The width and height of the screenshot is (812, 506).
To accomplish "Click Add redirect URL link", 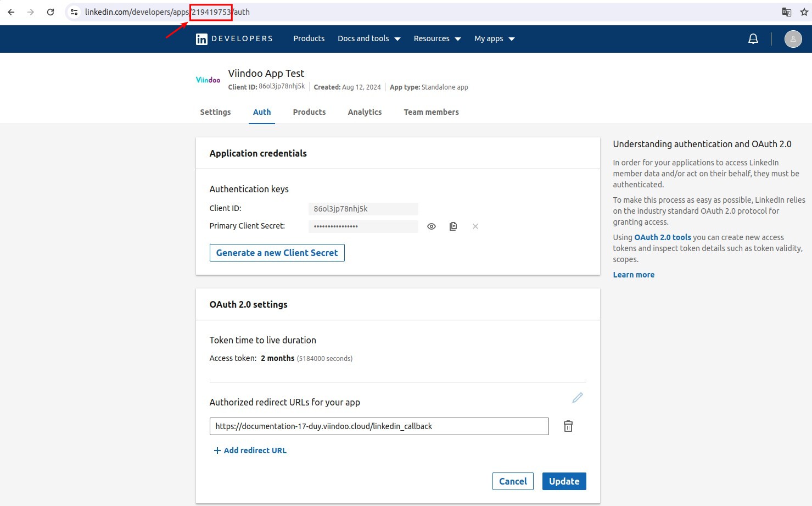I will (250, 451).
